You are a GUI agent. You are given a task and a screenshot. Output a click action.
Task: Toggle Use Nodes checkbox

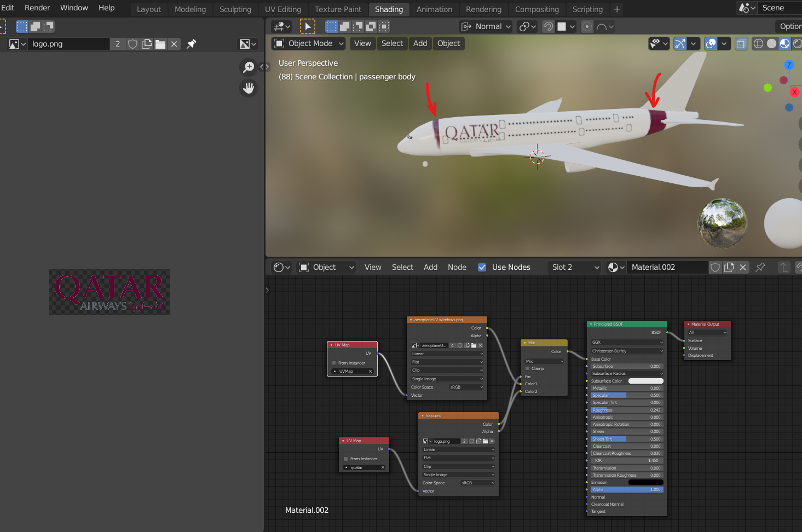482,267
